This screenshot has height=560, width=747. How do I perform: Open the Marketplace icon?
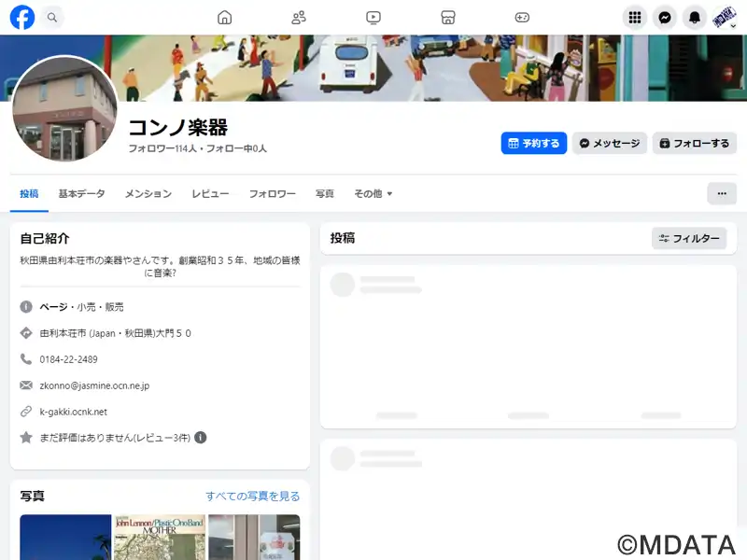pos(448,18)
